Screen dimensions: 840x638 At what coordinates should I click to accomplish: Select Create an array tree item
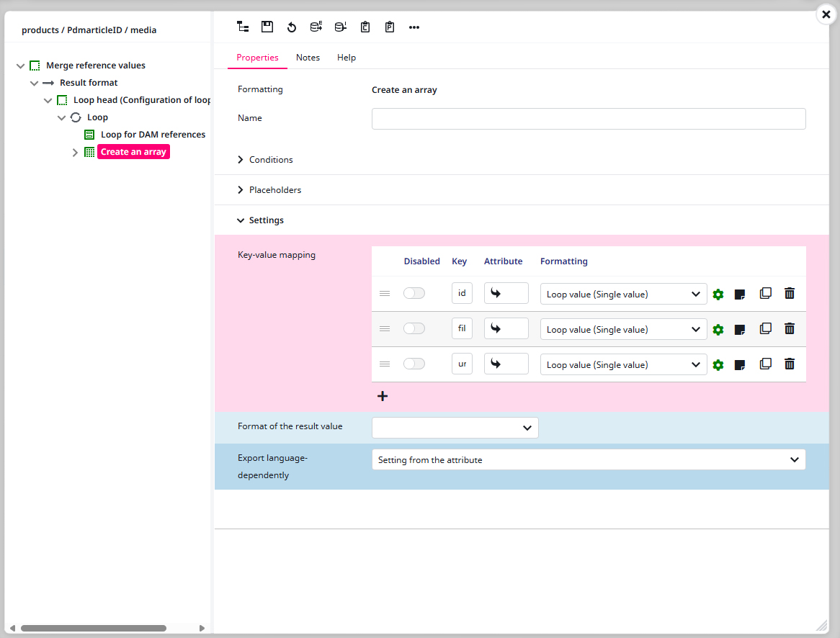[x=133, y=152]
